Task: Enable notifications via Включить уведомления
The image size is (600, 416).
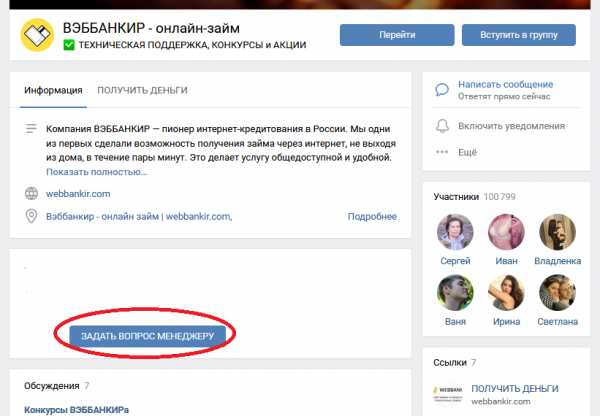Action: 511,126
